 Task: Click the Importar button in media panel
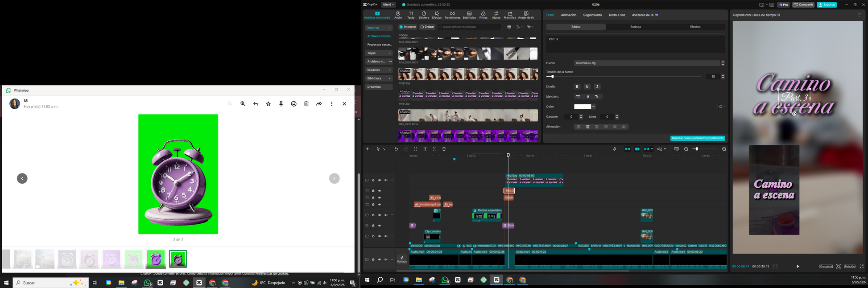click(x=408, y=27)
